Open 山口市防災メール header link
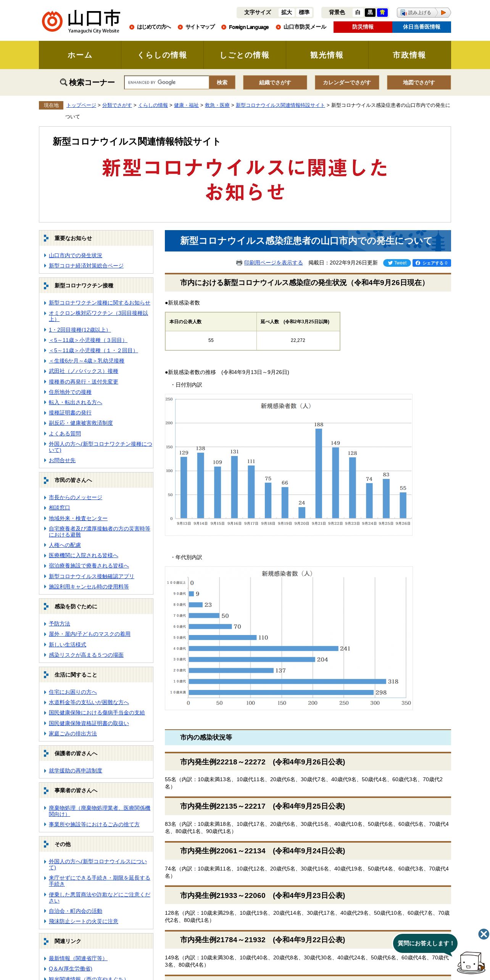The image size is (490, 980). (305, 27)
